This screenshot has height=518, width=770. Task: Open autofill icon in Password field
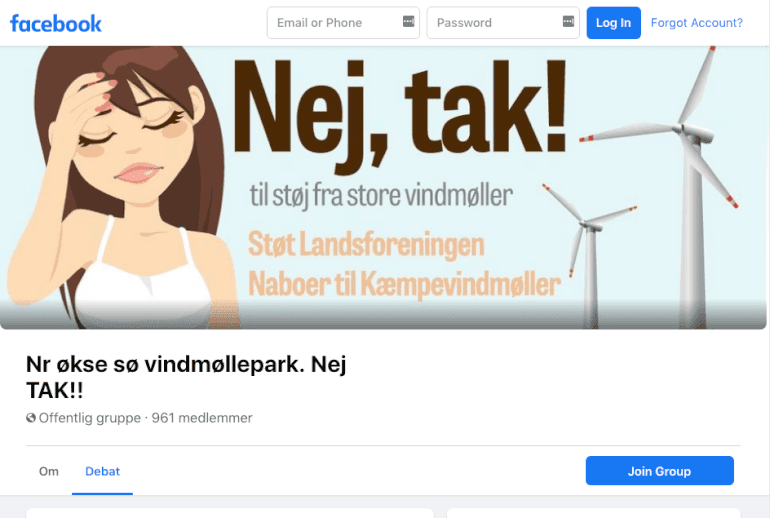[x=568, y=21]
